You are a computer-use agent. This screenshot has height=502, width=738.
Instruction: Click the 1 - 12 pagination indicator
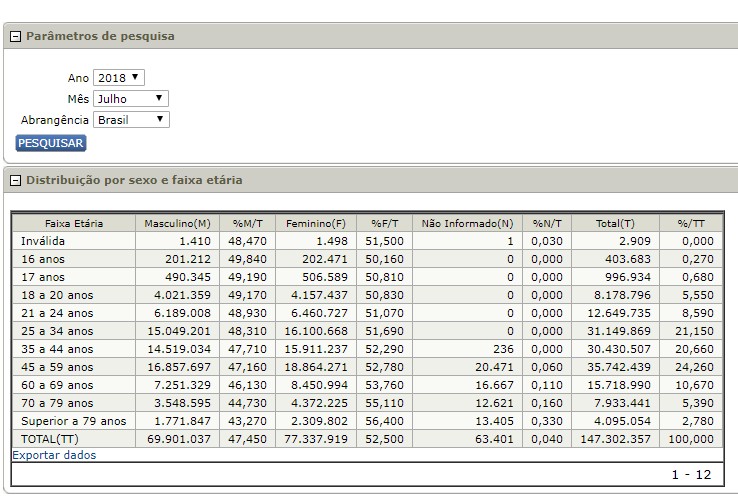(692, 474)
